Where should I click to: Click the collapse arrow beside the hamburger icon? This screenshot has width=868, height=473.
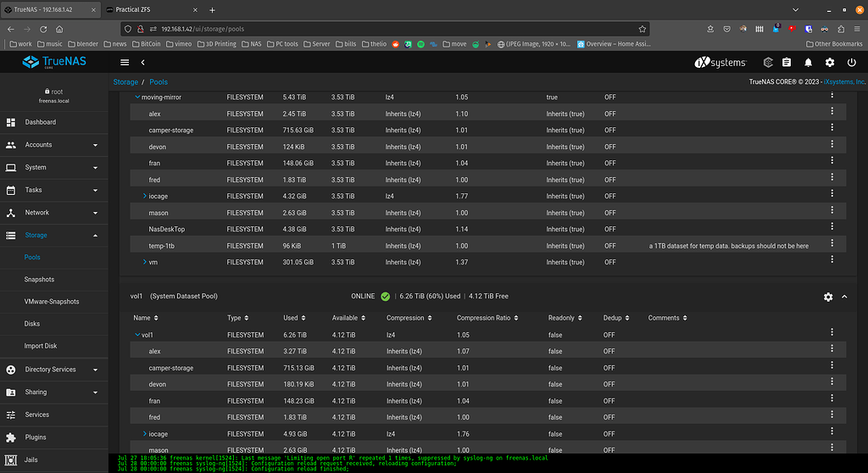point(143,62)
